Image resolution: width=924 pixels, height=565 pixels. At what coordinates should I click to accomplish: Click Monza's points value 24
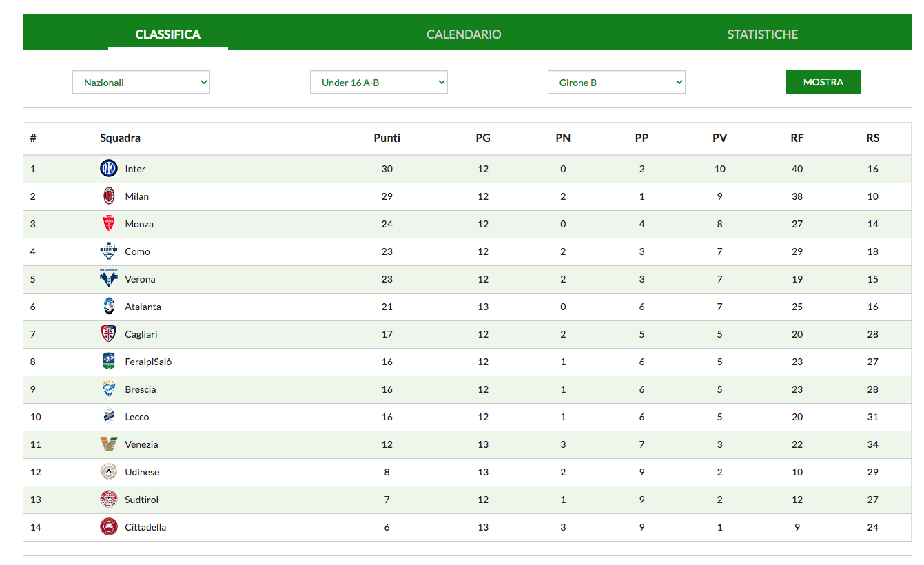[x=387, y=224]
